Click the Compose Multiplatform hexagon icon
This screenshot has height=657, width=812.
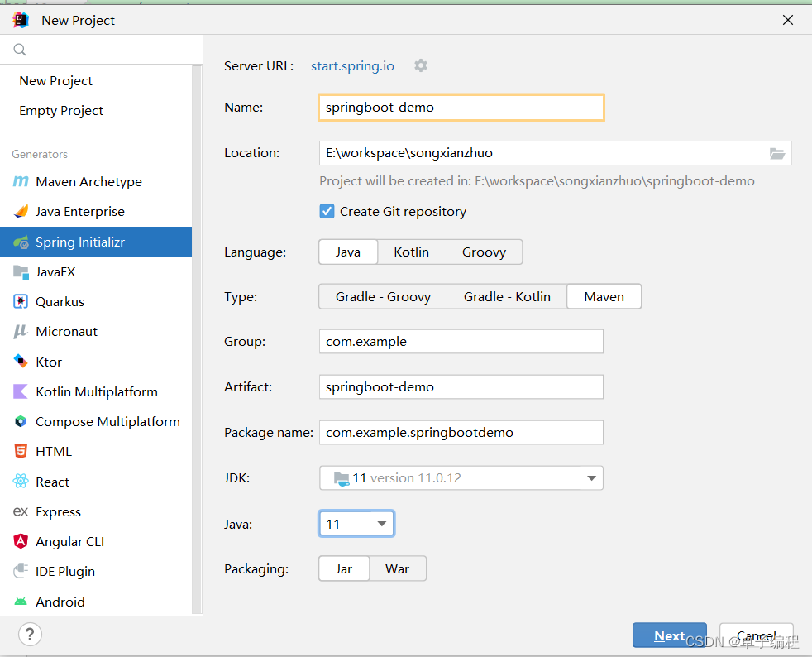[21, 421]
